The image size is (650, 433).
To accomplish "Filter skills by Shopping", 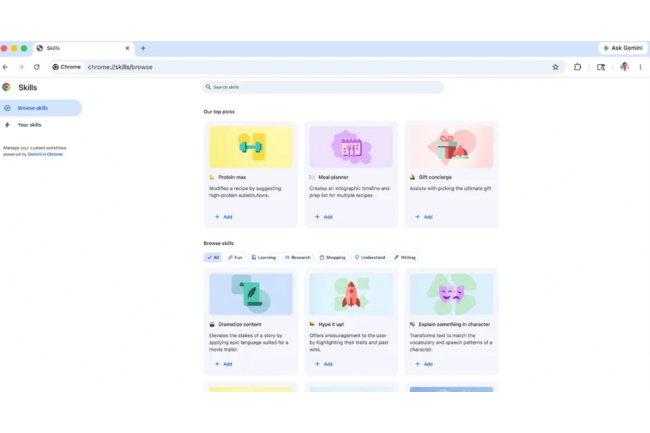I will tap(332, 257).
